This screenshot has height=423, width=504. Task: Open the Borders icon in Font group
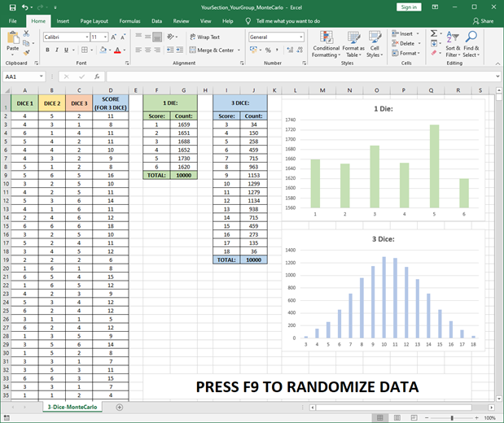[85, 50]
